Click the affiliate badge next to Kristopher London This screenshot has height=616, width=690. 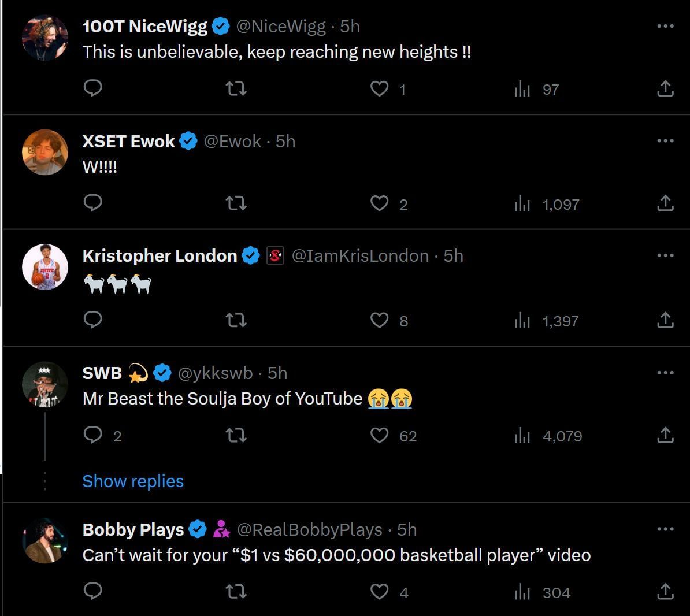(x=275, y=255)
